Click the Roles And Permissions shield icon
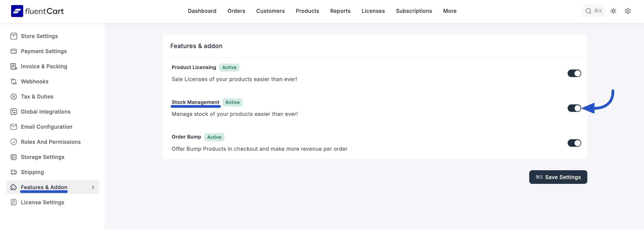The height and width of the screenshot is (229, 644). [14, 142]
